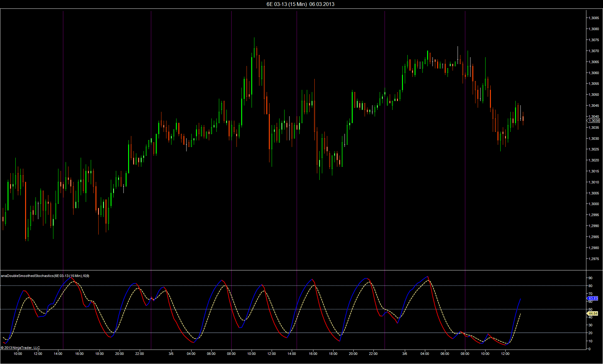Image resolution: width=603 pixels, height=364 pixels.
Task: Click the 70 label on the indicator axis
Action: coord(590,294)
